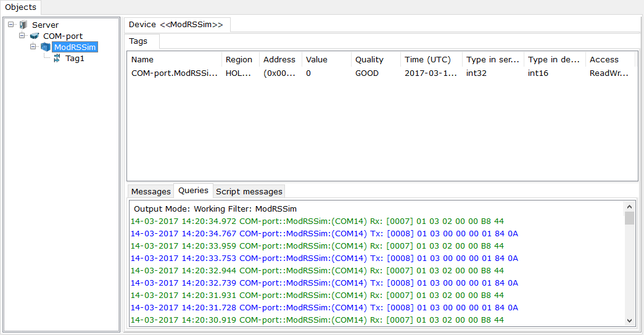Select the 14:20:32.944 Rx log line

point(317,271)
